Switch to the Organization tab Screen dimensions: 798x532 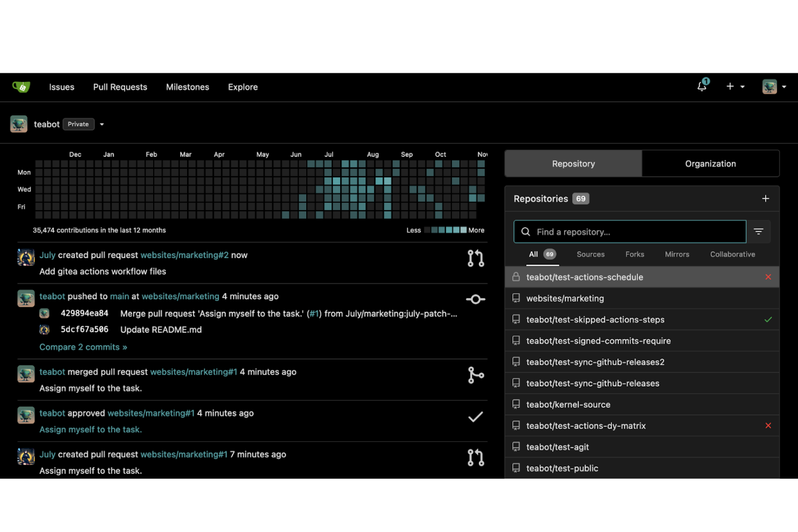click(710, 163)
